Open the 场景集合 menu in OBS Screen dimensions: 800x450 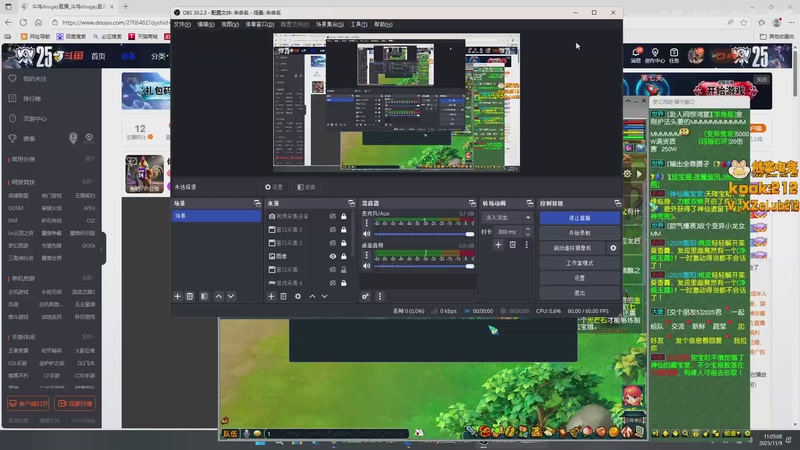[329, 24]
